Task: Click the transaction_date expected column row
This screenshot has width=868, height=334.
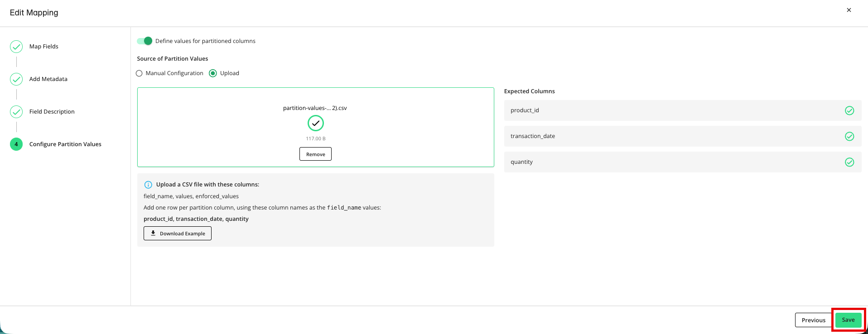Action: coord(683,136)
